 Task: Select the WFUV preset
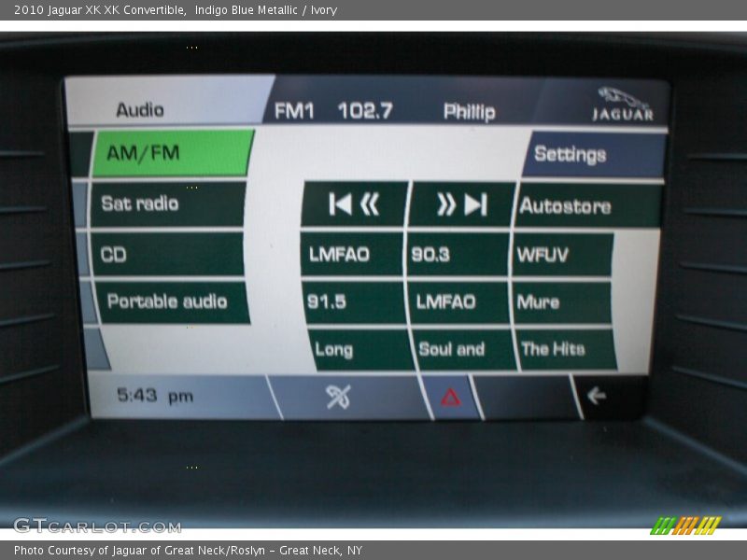click(x=562, y=255)
